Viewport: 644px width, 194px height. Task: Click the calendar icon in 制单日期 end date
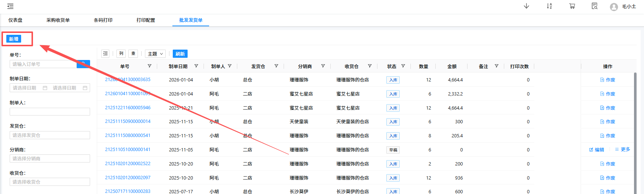click(x=85, y=88)
